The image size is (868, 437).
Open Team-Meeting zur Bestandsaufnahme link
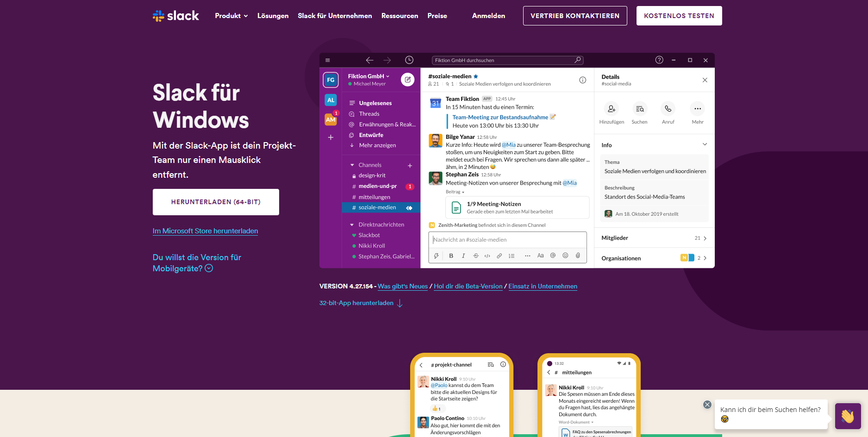tap(500, 118)
